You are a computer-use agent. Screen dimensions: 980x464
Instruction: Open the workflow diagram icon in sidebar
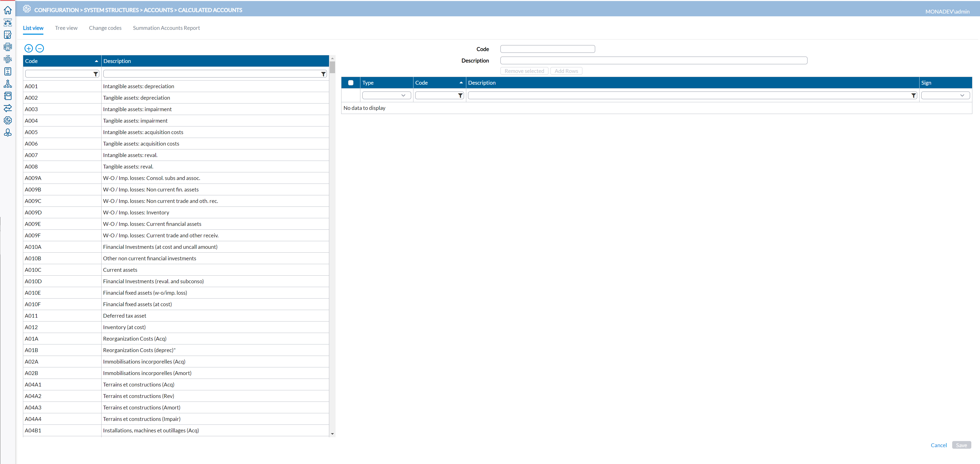[x=8, y=22]
